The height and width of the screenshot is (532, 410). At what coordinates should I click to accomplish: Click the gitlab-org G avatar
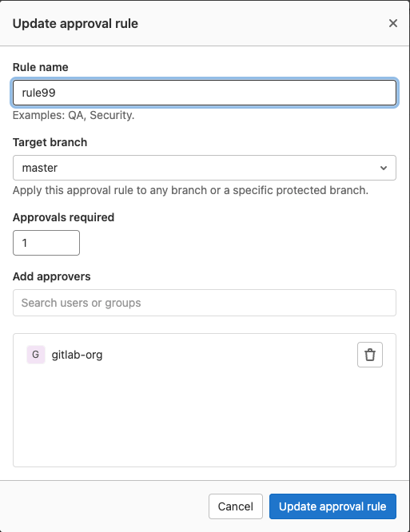click(36, 355)
